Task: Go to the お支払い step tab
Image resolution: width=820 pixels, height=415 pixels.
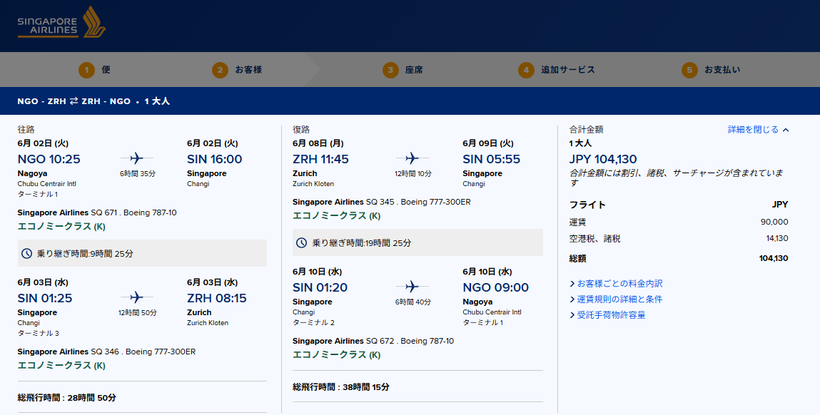Action: (711, 70)
